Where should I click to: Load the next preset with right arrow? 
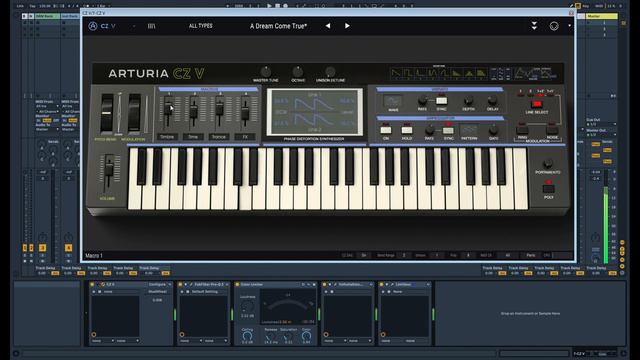tap(347, 26)
